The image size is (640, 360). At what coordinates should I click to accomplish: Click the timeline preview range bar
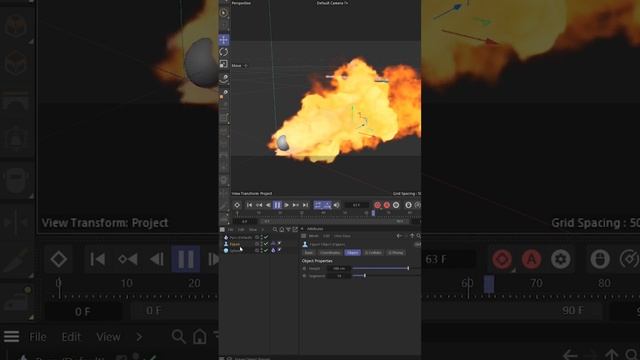[335, 221]
